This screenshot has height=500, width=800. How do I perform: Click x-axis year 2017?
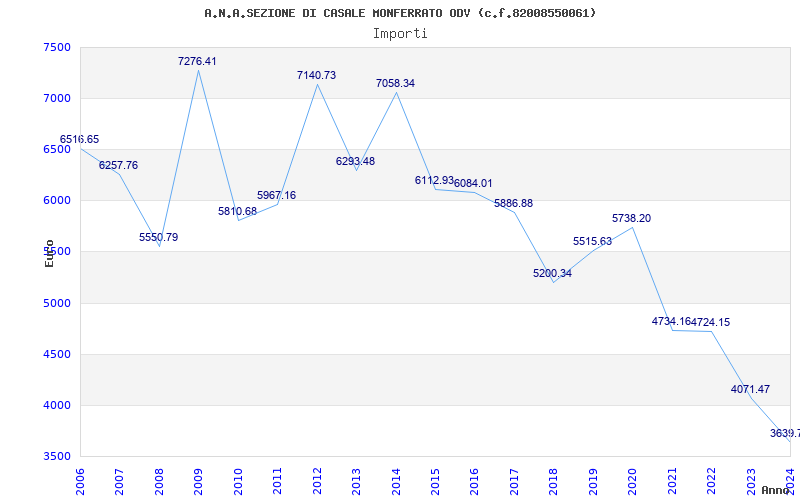point(514,481)
